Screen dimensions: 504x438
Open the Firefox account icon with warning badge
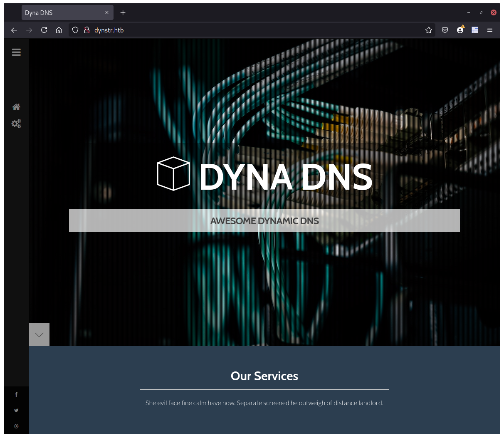pos(460,30)
